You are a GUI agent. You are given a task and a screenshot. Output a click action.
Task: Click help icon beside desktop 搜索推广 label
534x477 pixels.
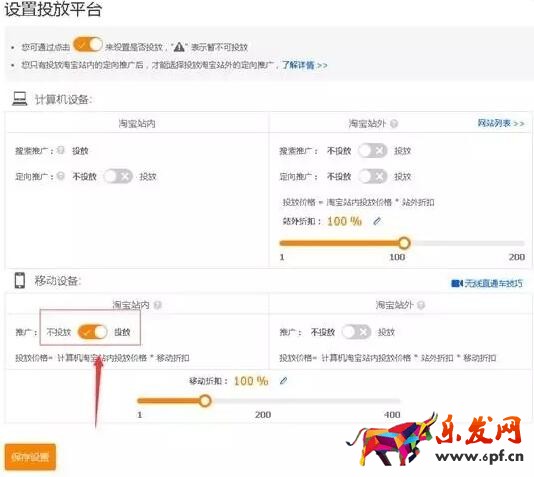coord(61,150)
